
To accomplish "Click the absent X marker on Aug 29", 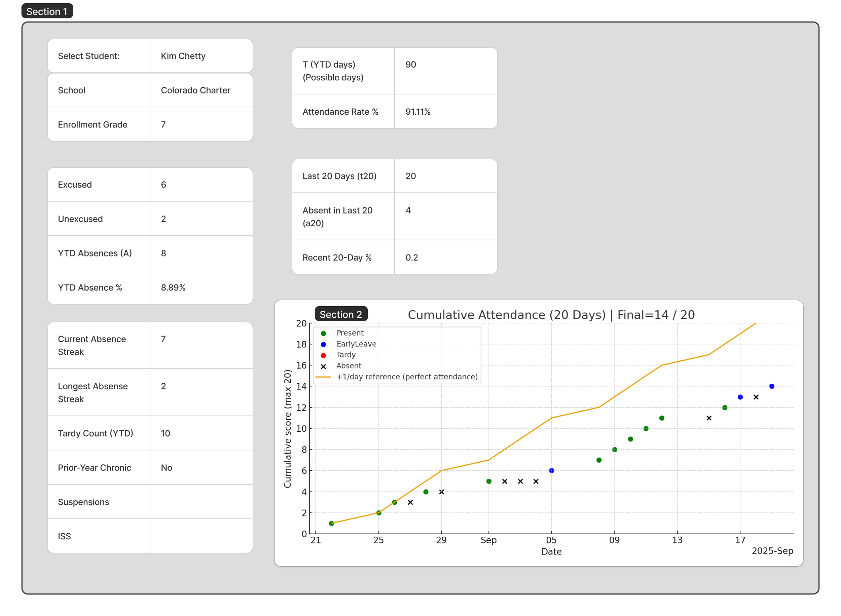I will tap(442, 492).
